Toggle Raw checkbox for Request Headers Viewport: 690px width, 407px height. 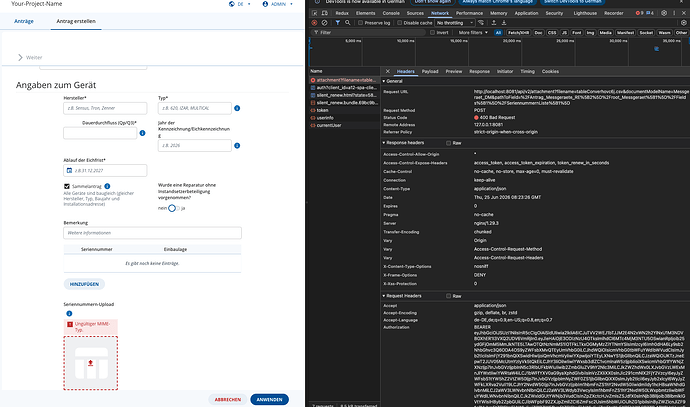pos(448,296)
